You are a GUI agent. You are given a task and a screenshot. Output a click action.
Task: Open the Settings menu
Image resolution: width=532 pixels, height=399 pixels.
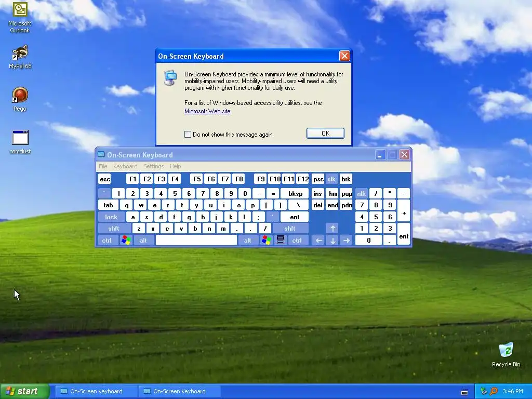pyautogui.click(x=153, y=166)
